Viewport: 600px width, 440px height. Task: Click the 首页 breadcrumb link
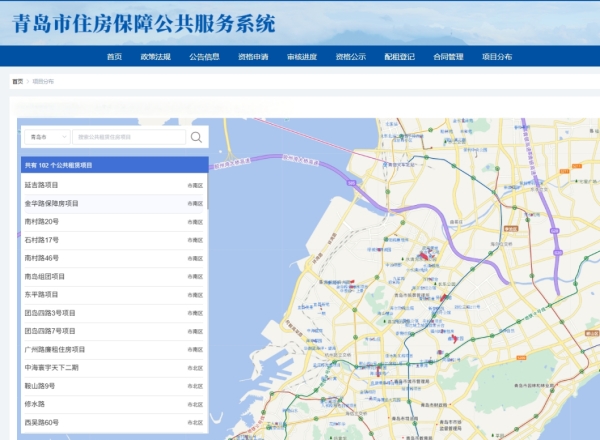point(17,81)
